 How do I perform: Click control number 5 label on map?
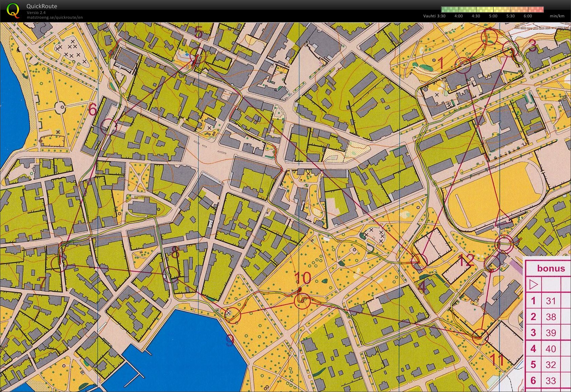pyautogui.click(x=199, y=33)
